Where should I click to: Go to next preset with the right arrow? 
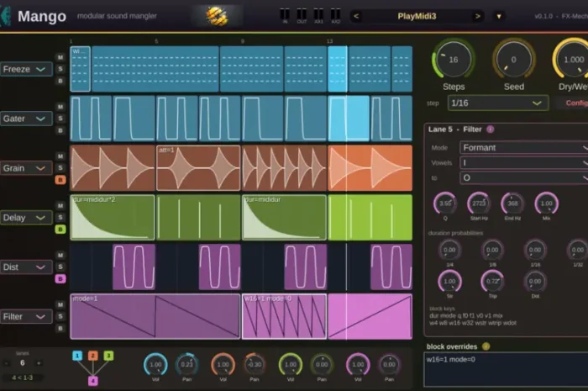(477, 16)
